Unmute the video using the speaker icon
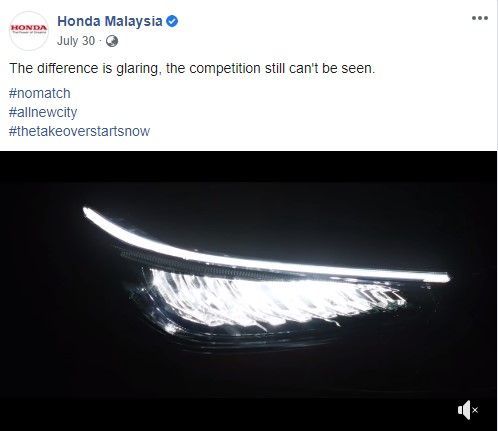Screen dimensions: 498x431 pos(468,410)
